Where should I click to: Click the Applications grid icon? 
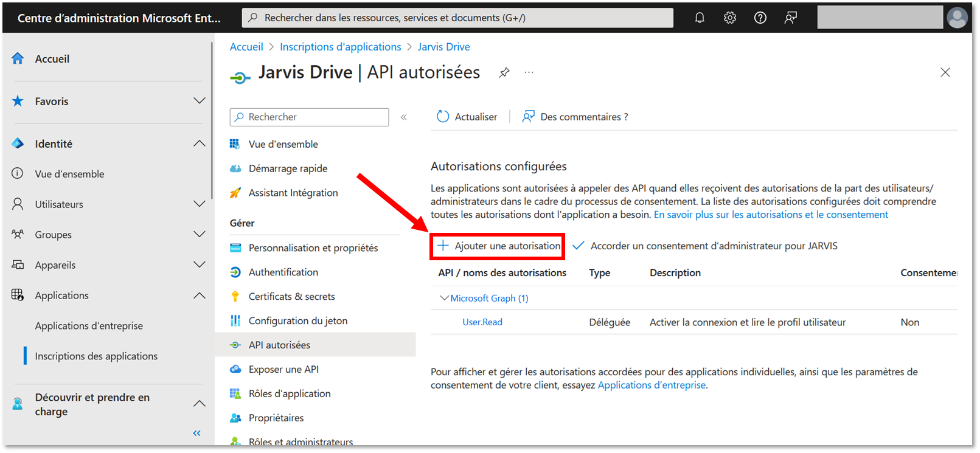18,295
